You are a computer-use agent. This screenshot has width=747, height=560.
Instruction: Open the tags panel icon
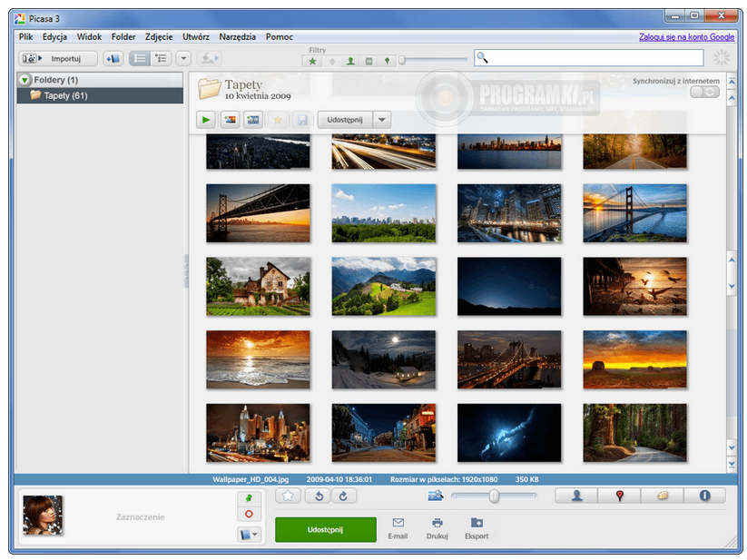(x=663, y=496)
